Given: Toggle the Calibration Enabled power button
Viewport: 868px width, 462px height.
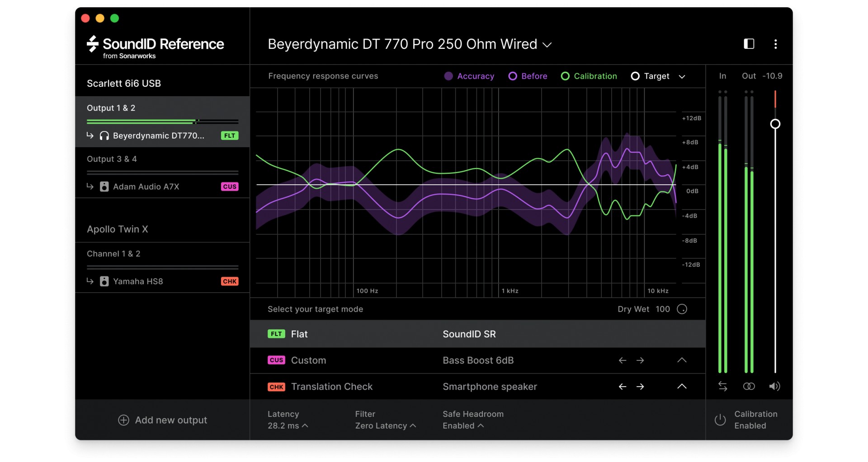Looking at the screenshot, I should point(720,420).
